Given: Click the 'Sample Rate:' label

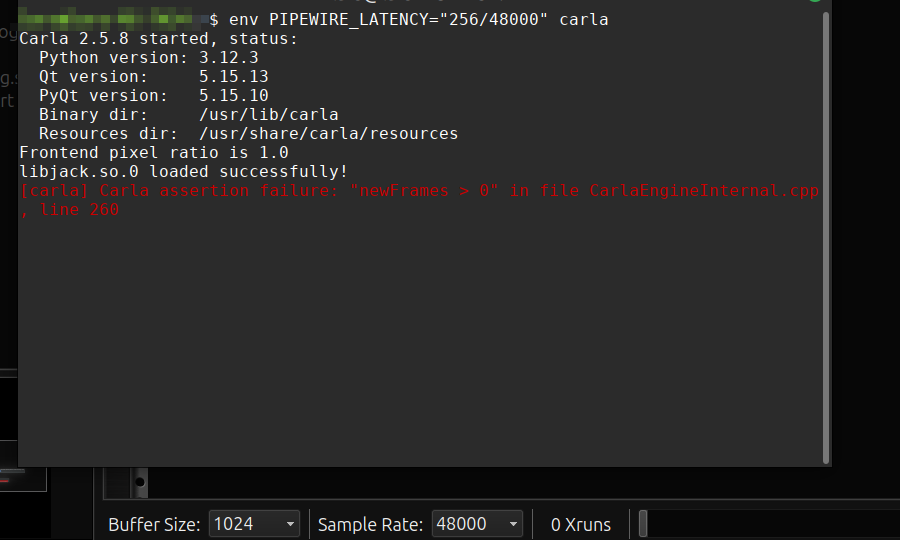Looking at the screenshot, I should tap(370, 525).
